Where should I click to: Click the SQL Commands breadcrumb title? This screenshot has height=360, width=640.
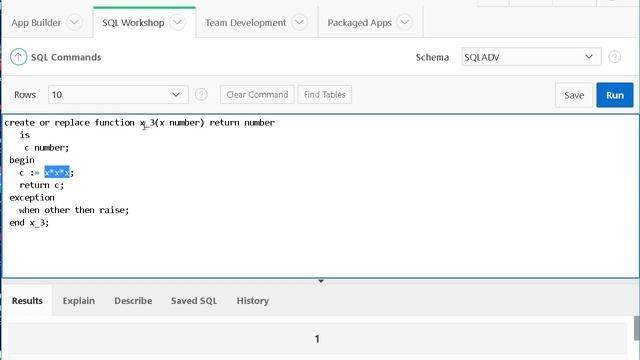66,57
